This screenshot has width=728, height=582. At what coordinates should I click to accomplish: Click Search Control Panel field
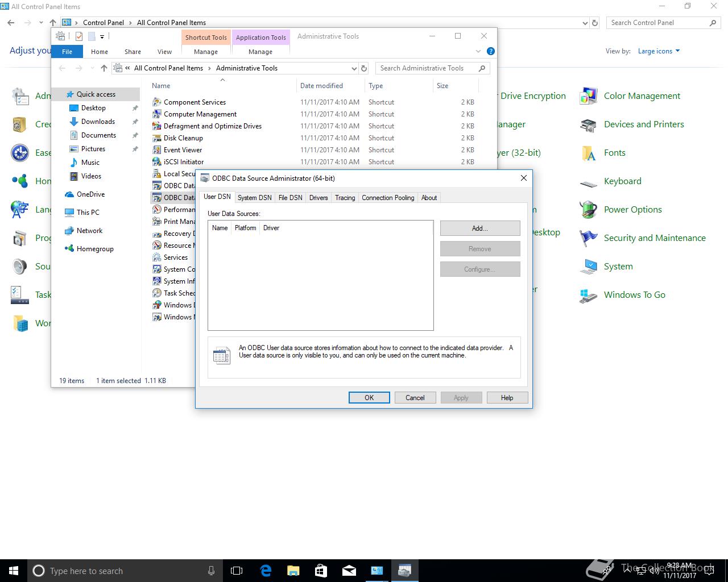point(663,23)
